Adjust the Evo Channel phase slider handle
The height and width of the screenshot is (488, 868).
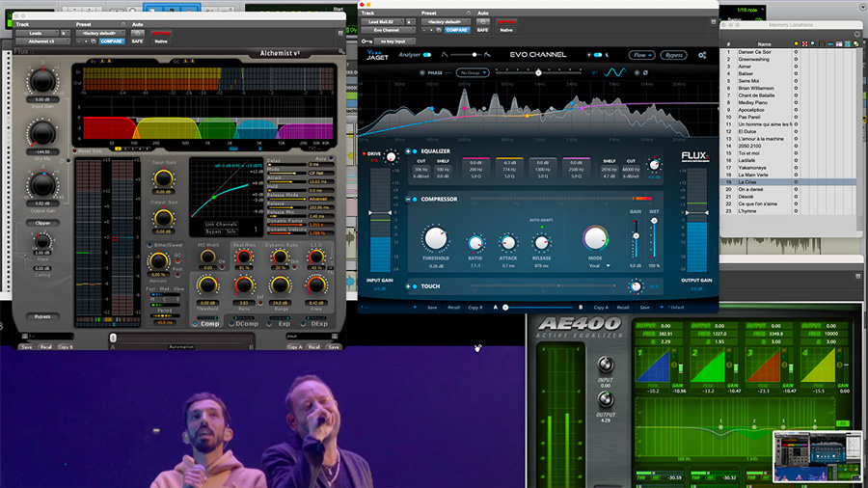(x=538, y=72)
